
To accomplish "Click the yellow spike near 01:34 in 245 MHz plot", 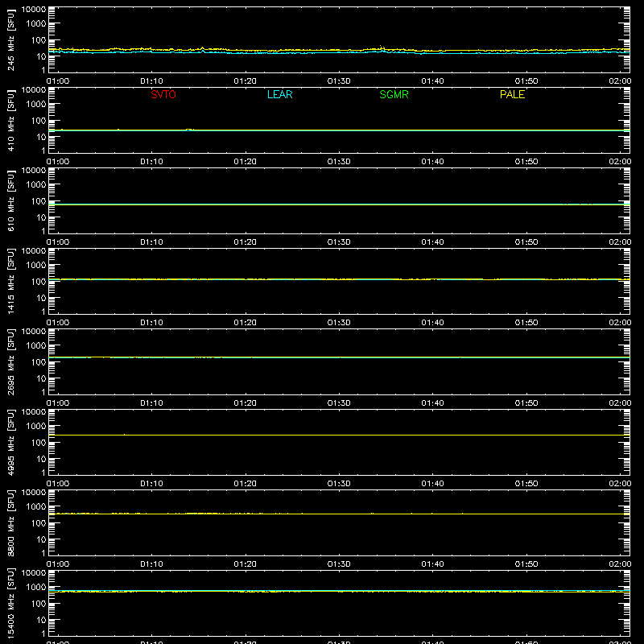I will click(381, 47).
